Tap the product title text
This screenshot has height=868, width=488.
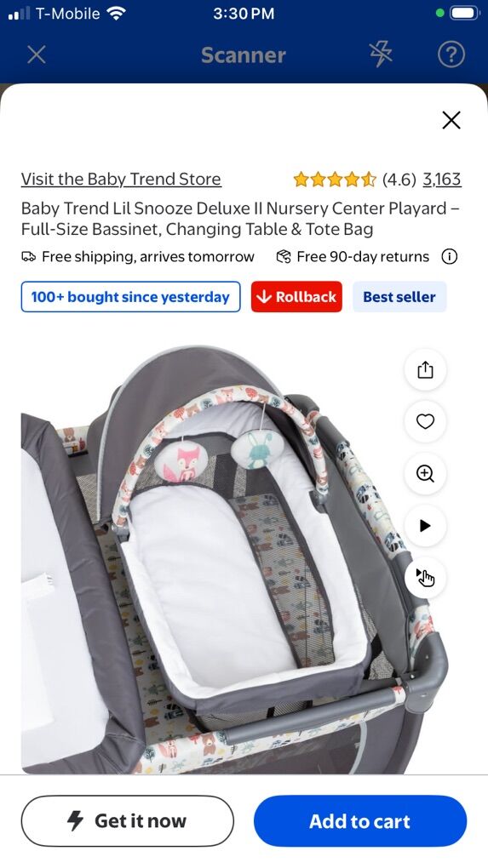pos(240,219)
